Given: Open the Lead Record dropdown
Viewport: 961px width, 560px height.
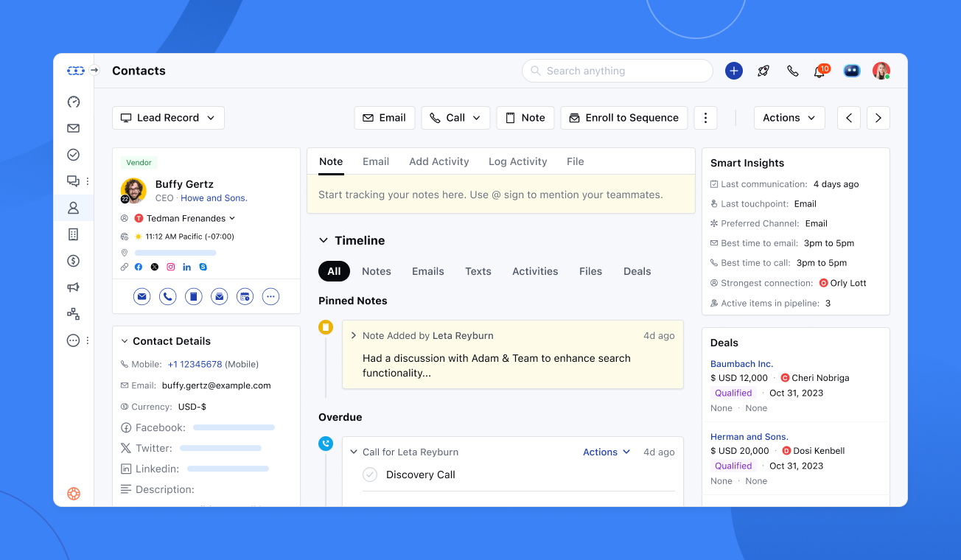Looking at the screenshot, I should tap(168, 117).
